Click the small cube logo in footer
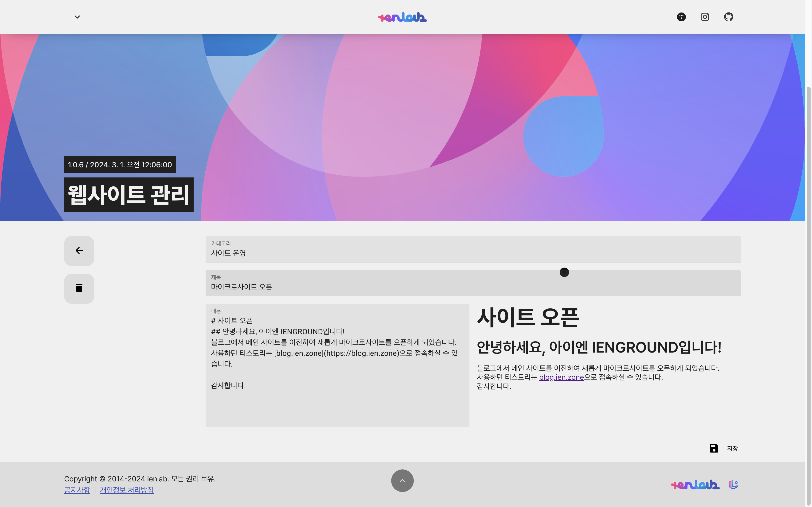812x507 pixels. pyautogui.click(x=733, y=484)
